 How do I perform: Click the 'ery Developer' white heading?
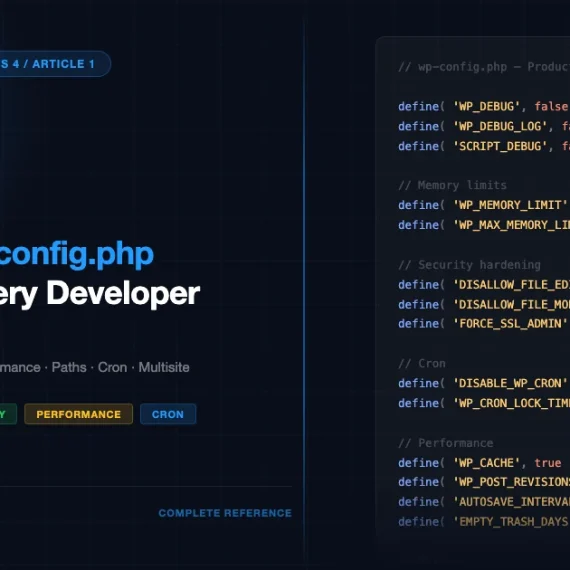(x=100, y=294)
